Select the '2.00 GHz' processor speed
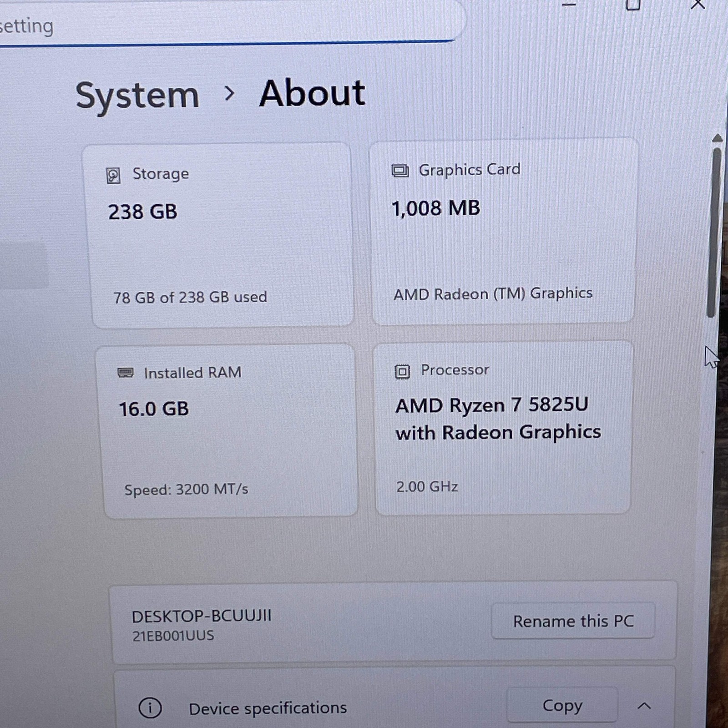 pos(427,487)
